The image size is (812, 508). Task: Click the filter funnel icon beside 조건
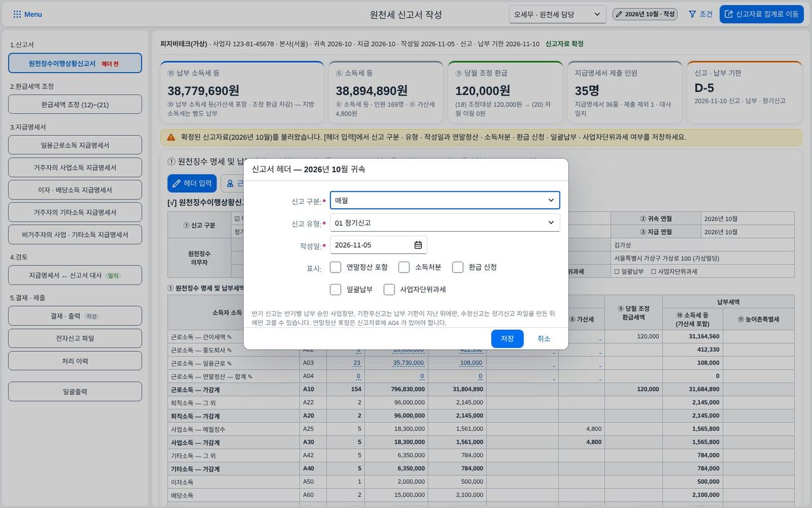point(693,14)
